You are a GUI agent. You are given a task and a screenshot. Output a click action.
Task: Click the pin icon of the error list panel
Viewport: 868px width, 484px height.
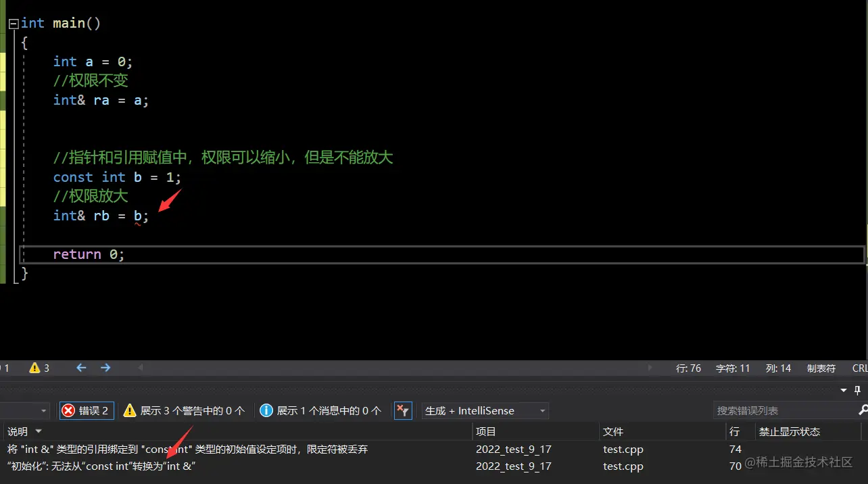[x=858, y=390]
